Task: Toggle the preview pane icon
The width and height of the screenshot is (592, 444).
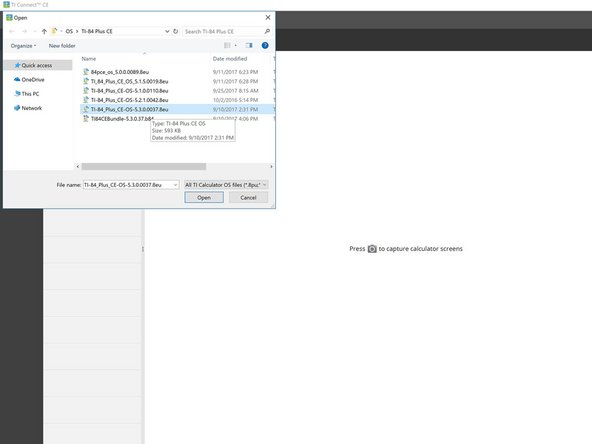Action: click(x=249, y=45)
